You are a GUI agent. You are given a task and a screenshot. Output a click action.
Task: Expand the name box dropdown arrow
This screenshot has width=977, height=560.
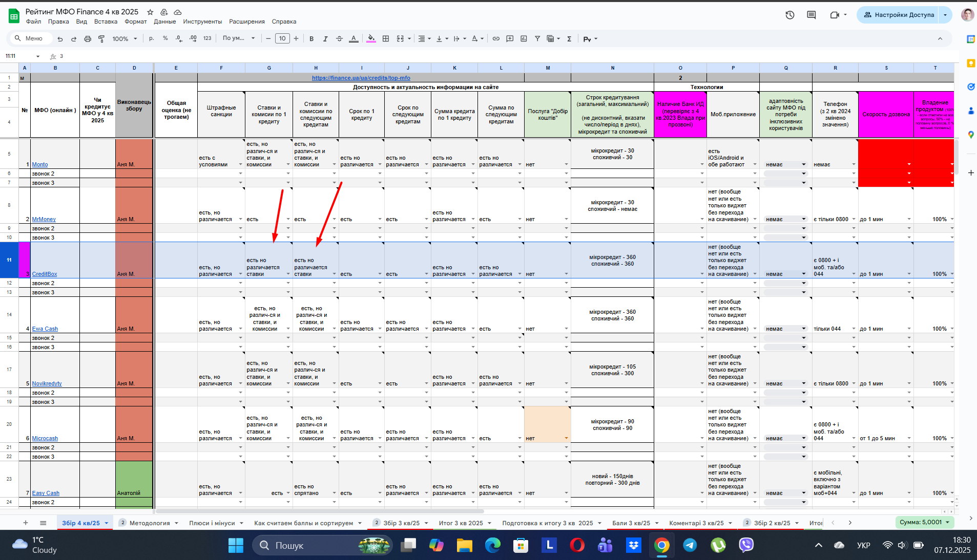click(x=37, y=56)
